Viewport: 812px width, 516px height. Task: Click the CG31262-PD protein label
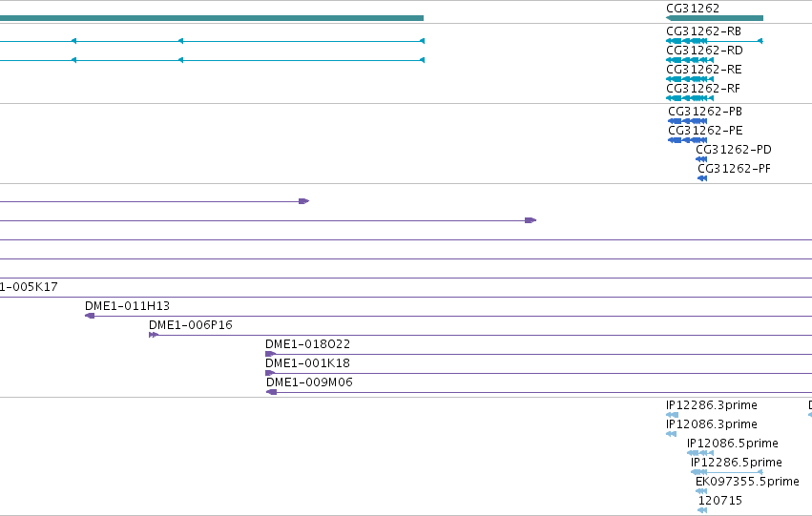click(x=734, y=150)
